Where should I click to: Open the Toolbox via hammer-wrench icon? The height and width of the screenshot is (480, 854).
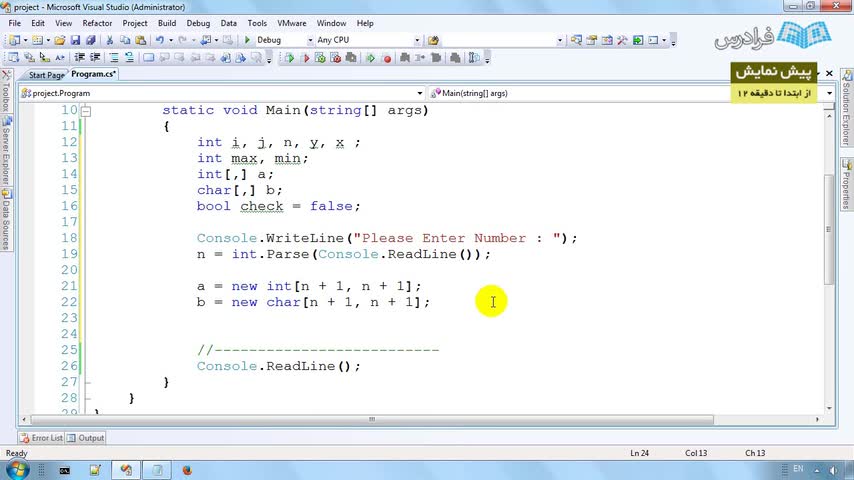[622, 40]
